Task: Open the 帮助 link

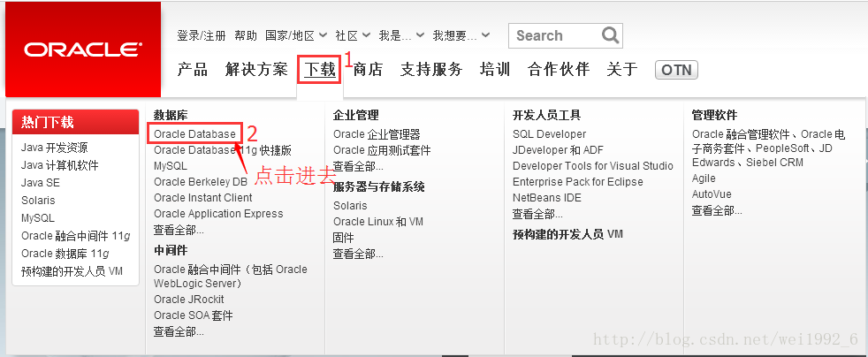Action: [x=246, y=36]
